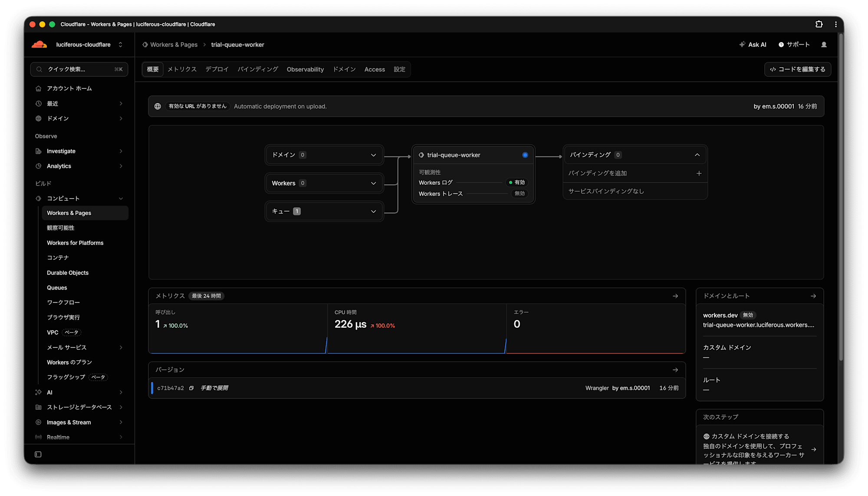Click the コンピュート sidebar icon

tap(39, 199)
